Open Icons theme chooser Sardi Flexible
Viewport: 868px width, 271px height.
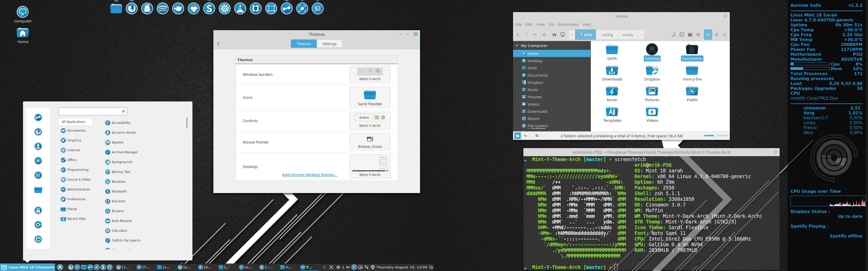tap(370, 97)
